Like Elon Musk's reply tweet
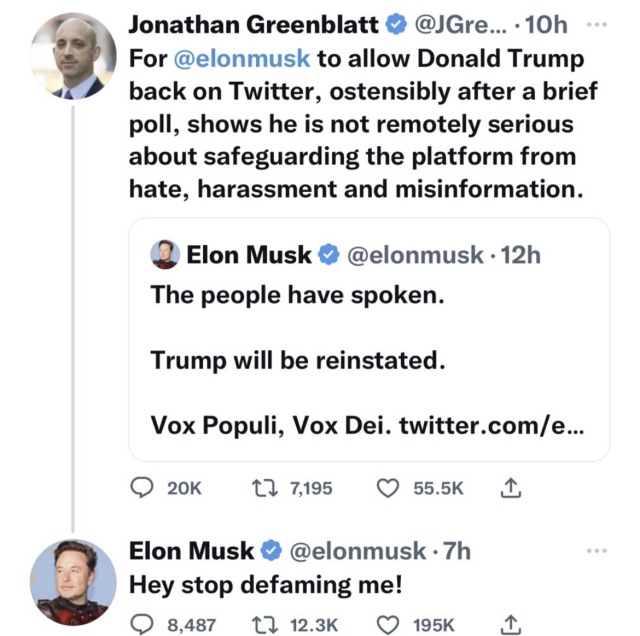Viewport: 640px width, 636px height. (387, 624)
